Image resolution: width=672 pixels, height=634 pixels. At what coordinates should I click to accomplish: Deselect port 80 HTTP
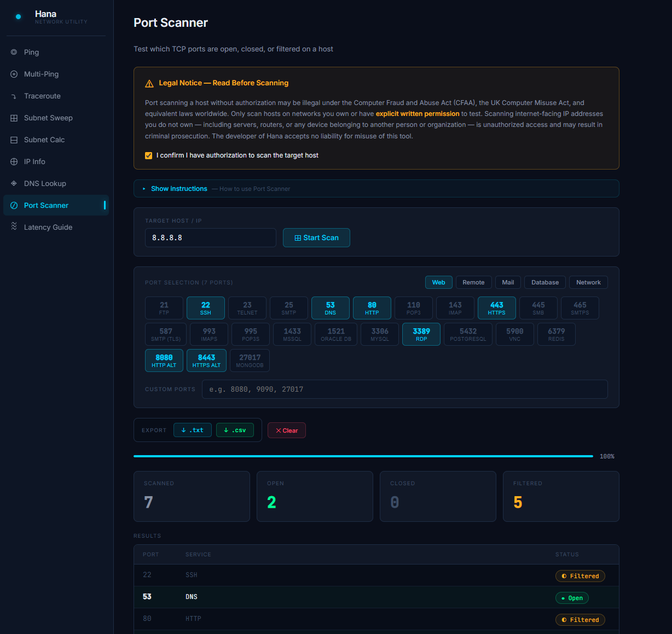tap(372, 308)
